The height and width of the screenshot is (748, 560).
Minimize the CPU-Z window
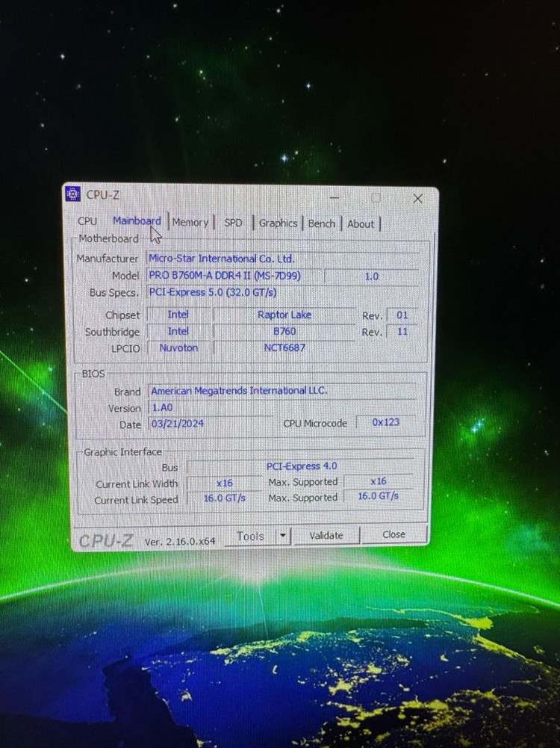pyautogui.click(x=335, y=197)
